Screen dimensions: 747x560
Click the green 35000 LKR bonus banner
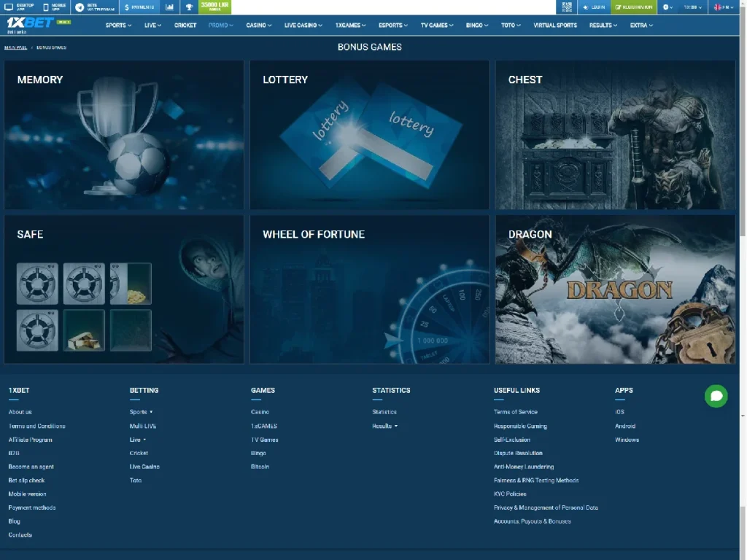point(213,7)
